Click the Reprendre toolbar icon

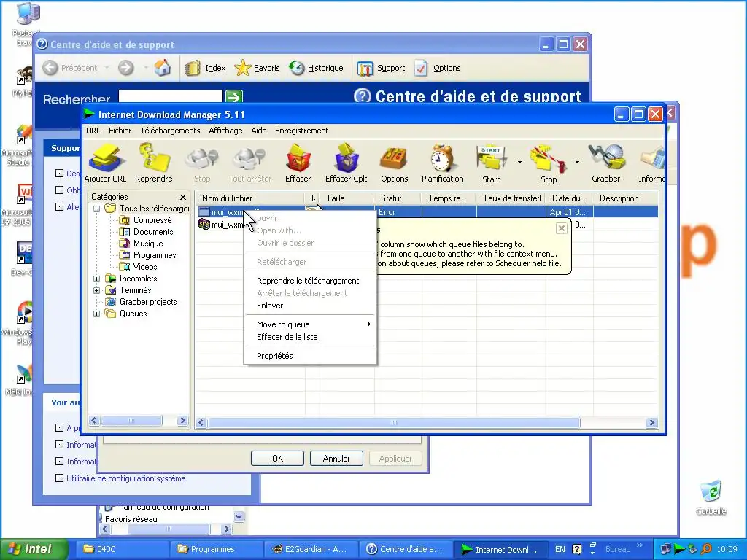(153, 163)
